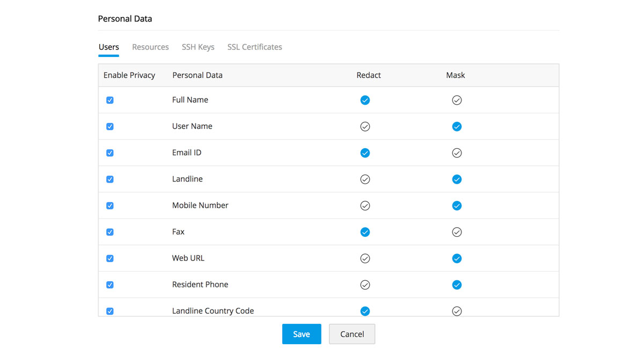Choose Mask for Full Name
Image resolution: width=644 pixels, height=349 pixels.
pyautogui.click(x=457, y=100)
